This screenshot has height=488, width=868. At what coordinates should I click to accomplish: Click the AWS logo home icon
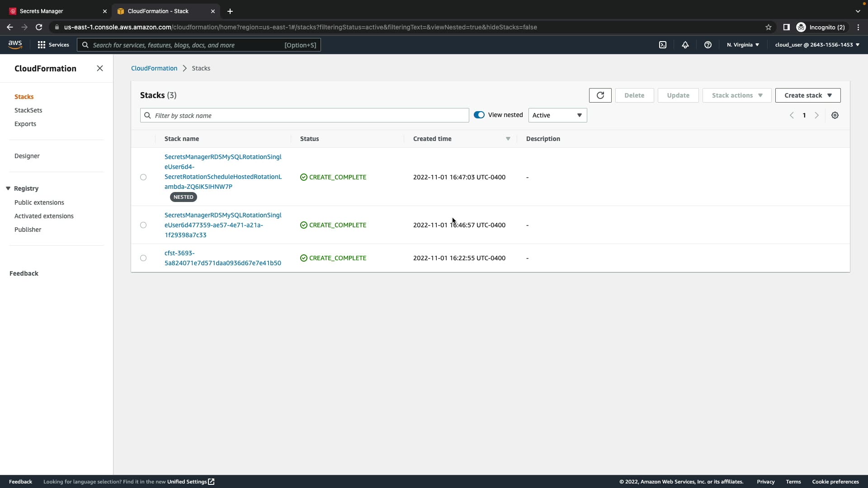[15, 44]
